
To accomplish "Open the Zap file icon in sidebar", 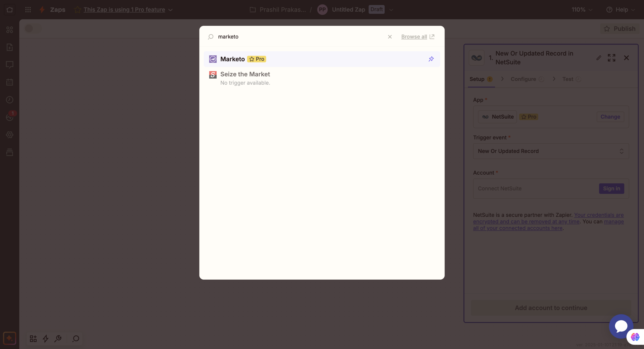I will click(x=10, y=47).
